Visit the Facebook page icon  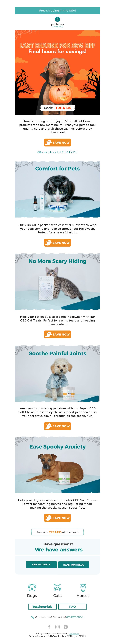tap(49, 627)
